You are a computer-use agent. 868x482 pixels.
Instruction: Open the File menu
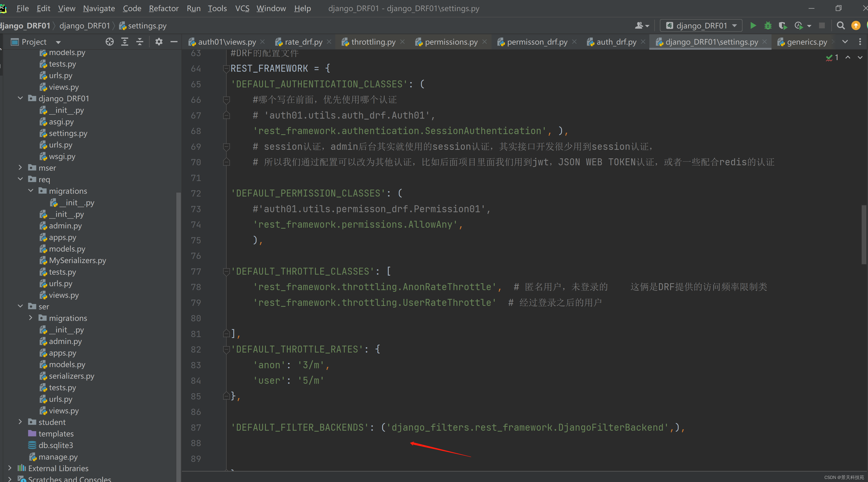pyautogui.click(x=23, y=8)
